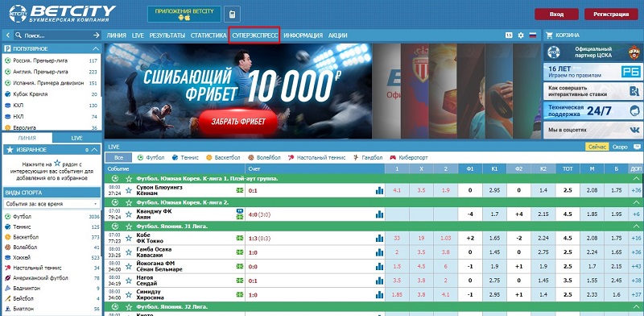Filter live events by Теннис
The image size is (644, 316).
pos(185,157)
